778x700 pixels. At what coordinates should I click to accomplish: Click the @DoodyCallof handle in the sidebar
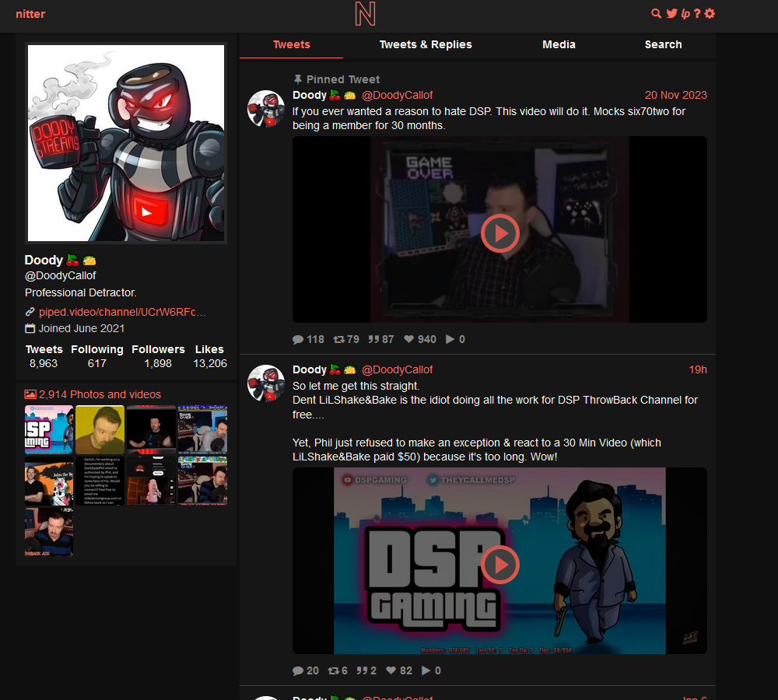coord(60,275)
